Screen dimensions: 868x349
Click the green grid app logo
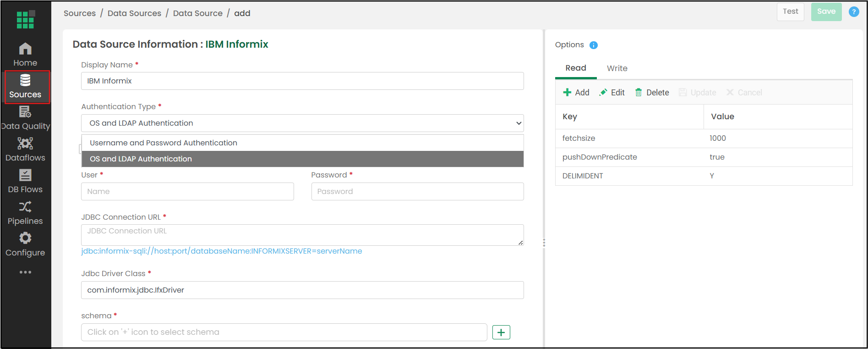point(25,19)
